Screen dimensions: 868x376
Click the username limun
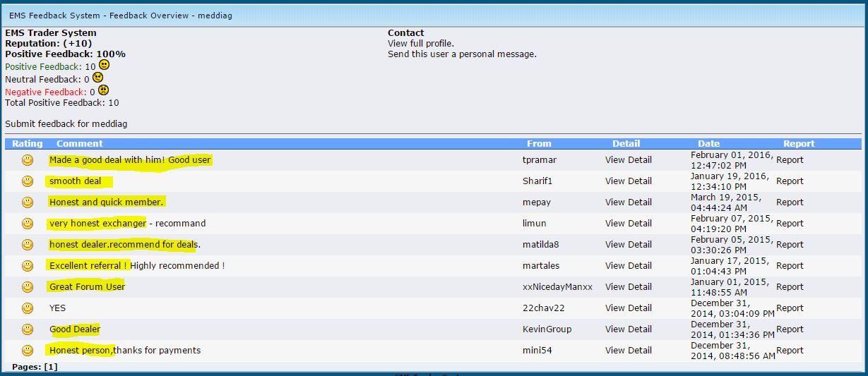click(534, 224)
